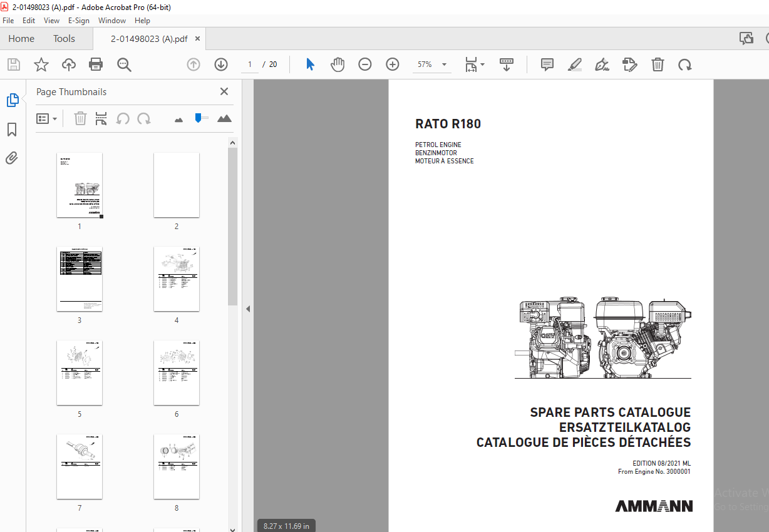Image resolution: width=769 pixels, height=532 pixels.
Task: Select page 1 thumbnail
Action: point(80,185)
